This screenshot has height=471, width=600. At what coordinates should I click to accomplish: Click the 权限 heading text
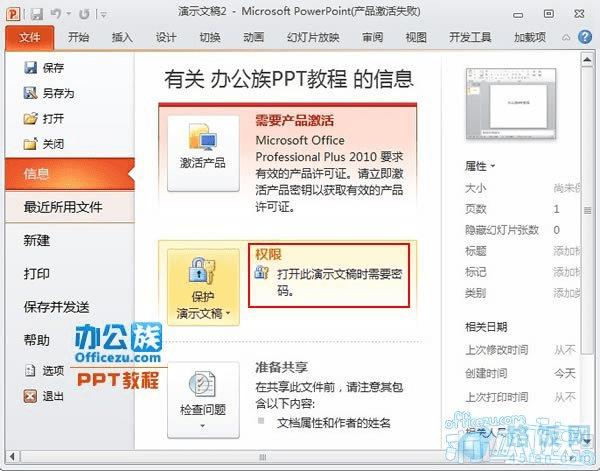[268, 254]
